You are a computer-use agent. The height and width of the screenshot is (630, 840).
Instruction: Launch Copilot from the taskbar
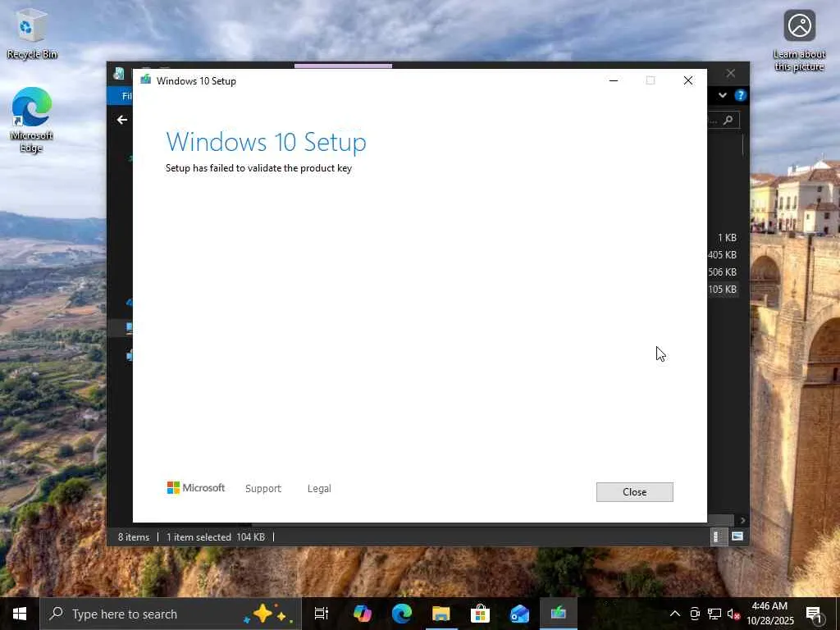tap(362, 614)
